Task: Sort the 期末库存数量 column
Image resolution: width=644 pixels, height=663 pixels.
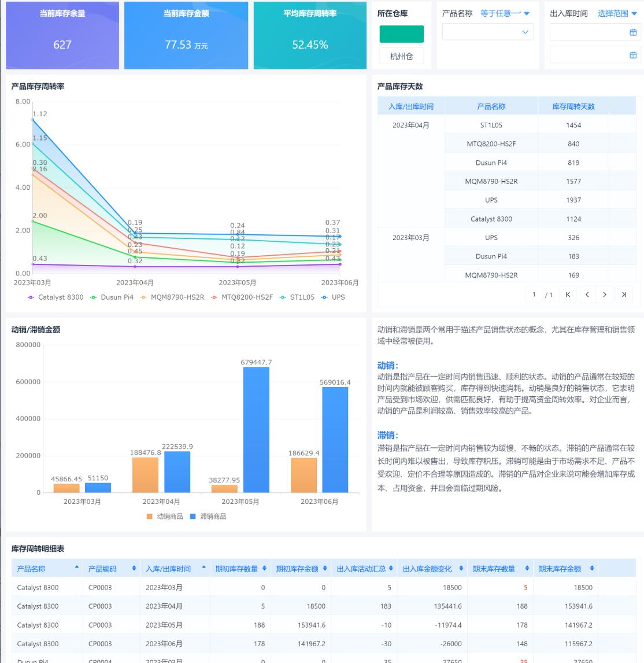Action: [525, 568]
